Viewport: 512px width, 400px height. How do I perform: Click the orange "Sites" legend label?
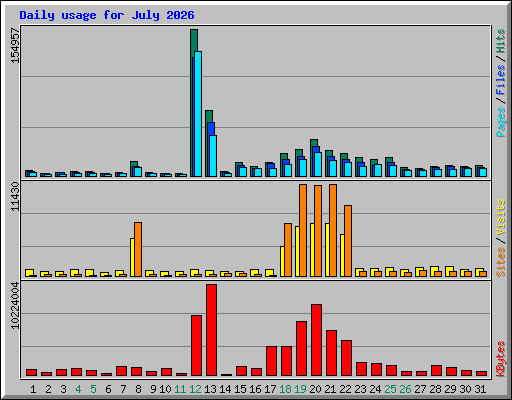pyautogui.click(x=501, y=262)
